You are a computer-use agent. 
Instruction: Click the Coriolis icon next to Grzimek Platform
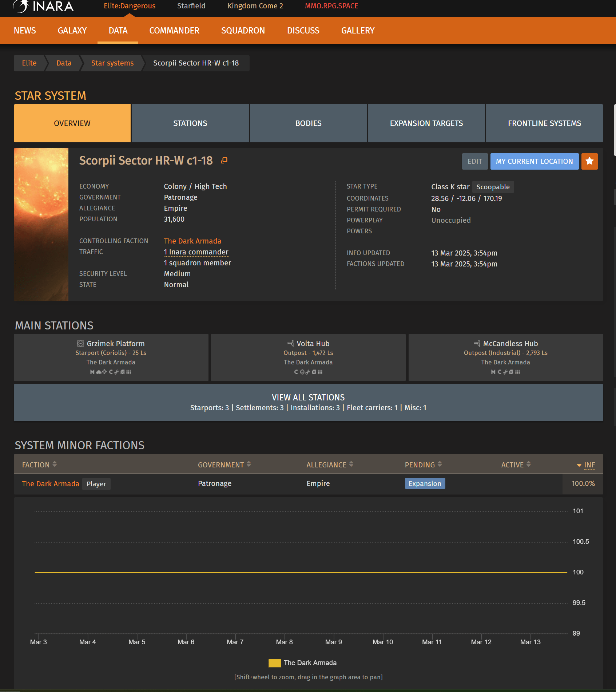click(80, 344)
